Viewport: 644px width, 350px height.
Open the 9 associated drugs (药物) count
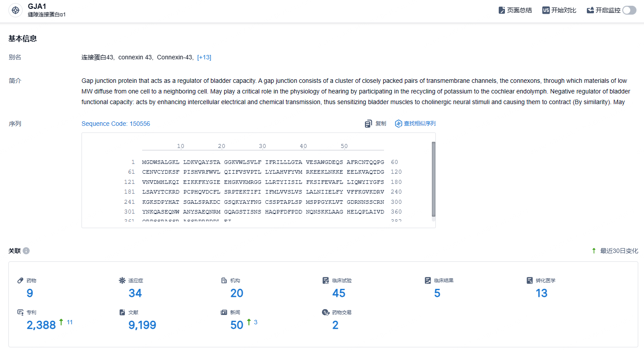[x=30, y=293]
